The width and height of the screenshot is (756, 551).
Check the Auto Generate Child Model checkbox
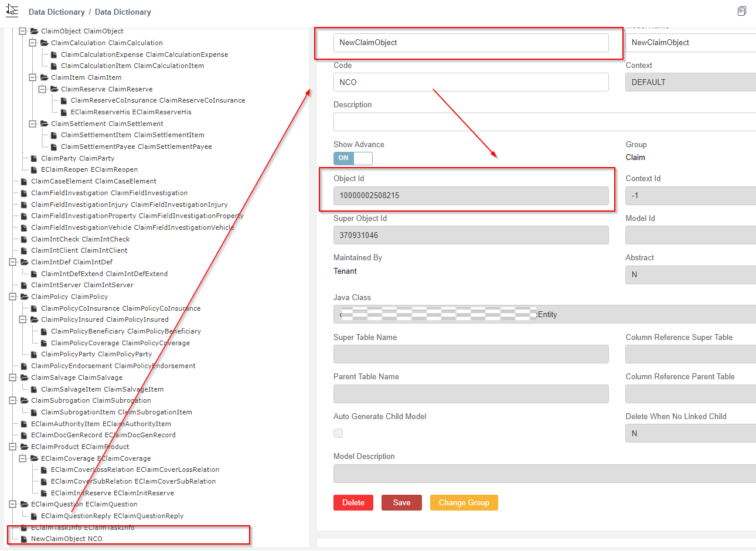tap(338, 433)
